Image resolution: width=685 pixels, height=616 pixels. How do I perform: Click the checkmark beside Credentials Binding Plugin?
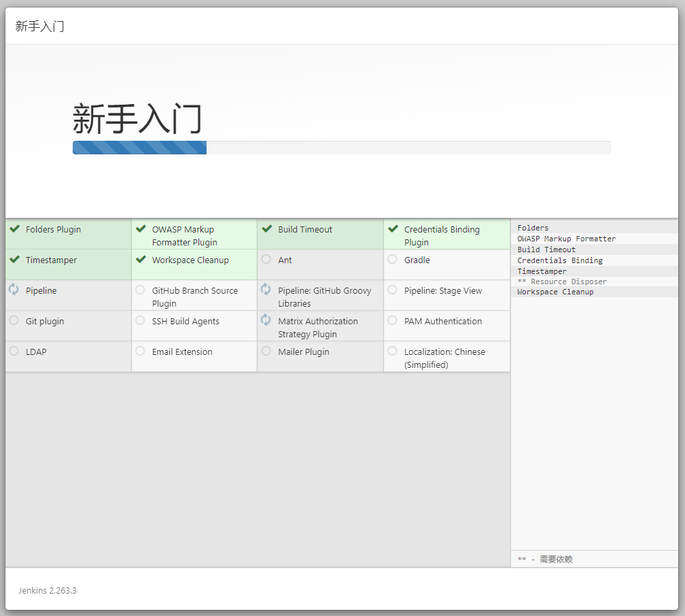(393, 228)
